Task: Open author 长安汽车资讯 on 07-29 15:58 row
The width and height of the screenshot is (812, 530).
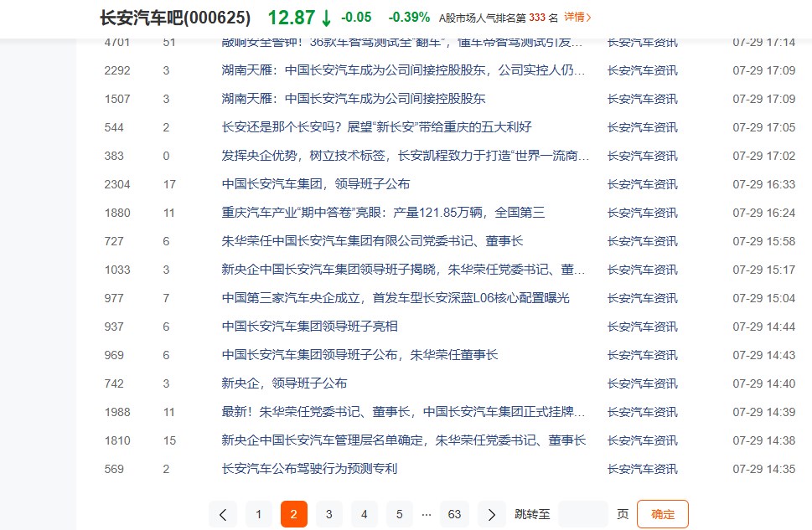Action: click(642, 241)
